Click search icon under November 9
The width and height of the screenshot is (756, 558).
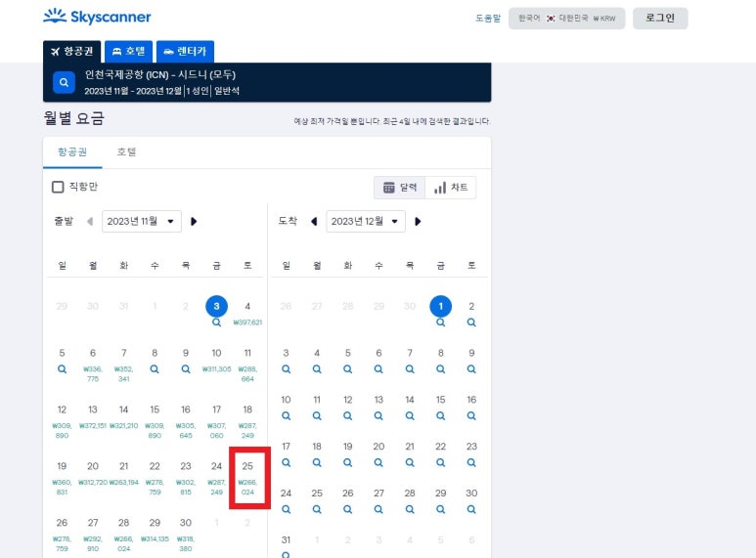(186, 369)
